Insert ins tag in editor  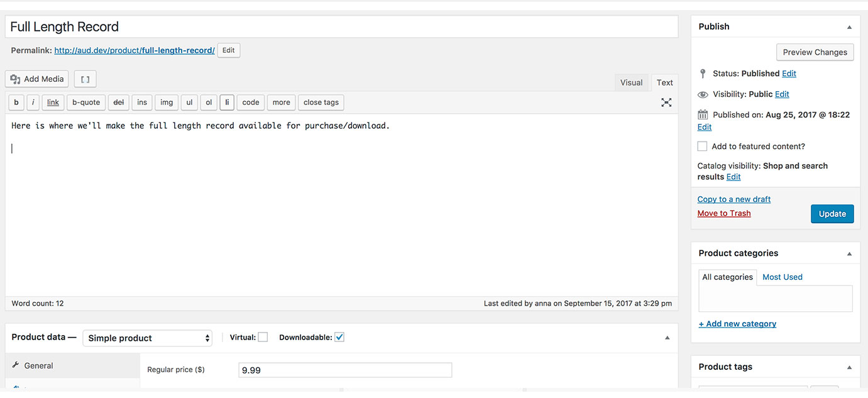(x=142, y=102)
